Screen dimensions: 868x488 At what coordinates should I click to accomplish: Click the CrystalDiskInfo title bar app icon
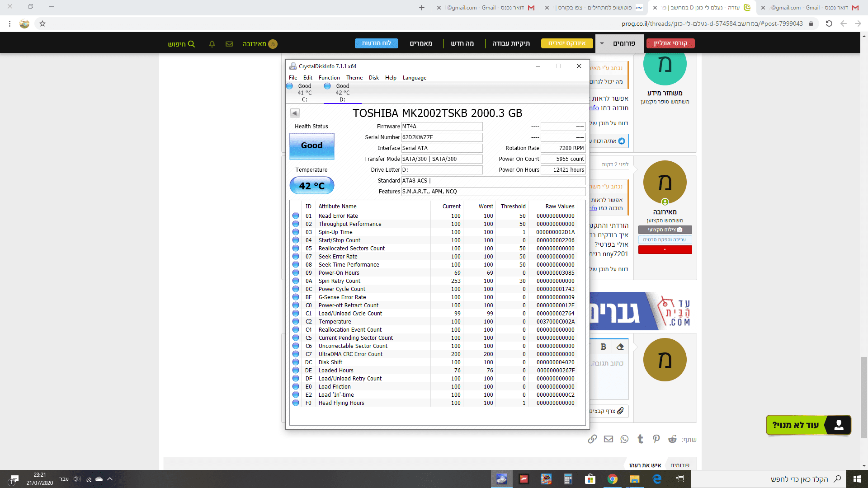[x=293, y=66]
